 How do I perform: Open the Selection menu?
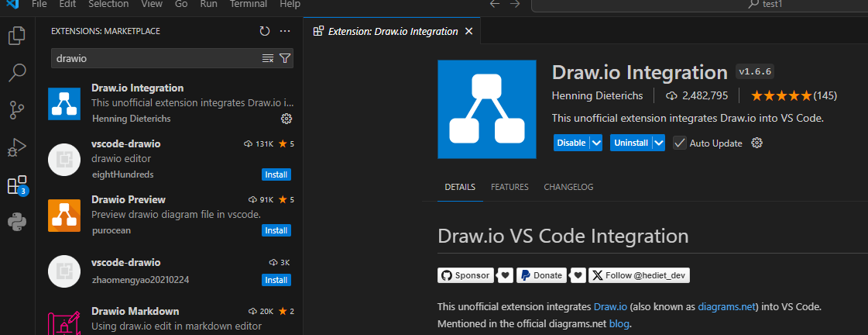click(x=108, y=4)
